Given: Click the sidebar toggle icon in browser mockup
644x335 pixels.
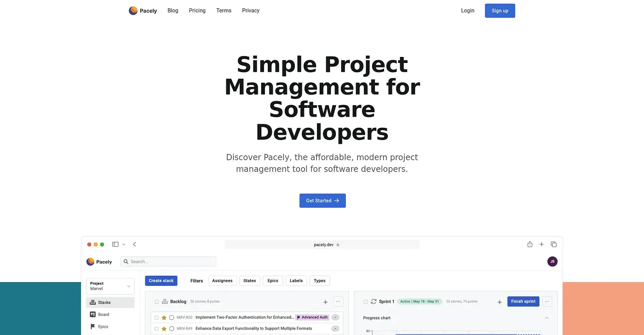Looking at the screenshot, I should click(115, 244).
